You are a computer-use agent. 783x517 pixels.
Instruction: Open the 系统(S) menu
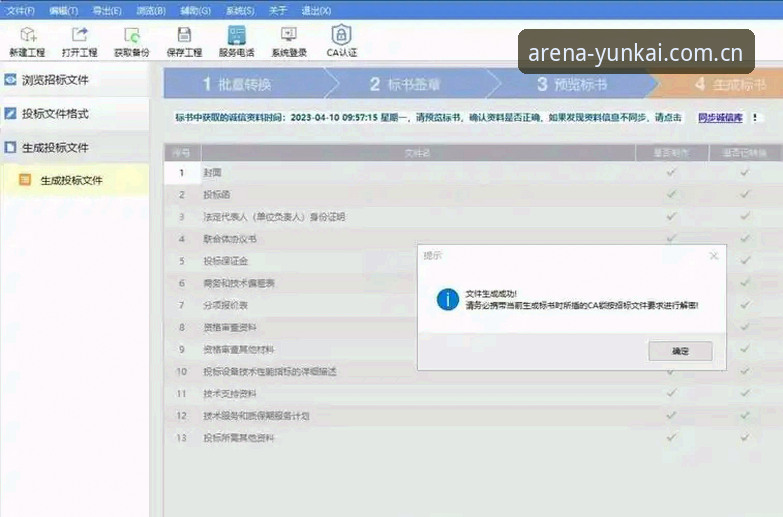coord(240,10)
